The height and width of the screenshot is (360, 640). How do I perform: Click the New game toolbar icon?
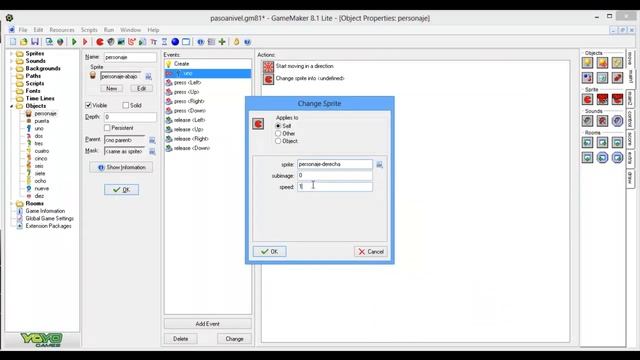[x=13, y=42]
